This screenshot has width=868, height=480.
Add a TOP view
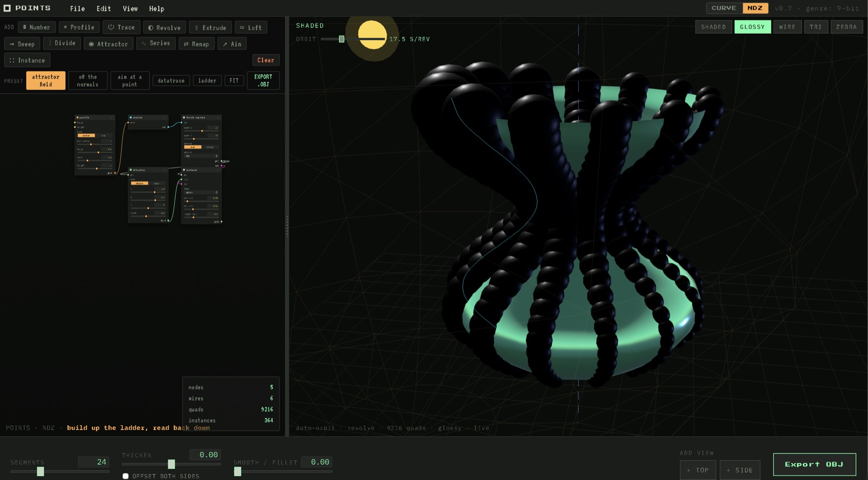(698, 470)
